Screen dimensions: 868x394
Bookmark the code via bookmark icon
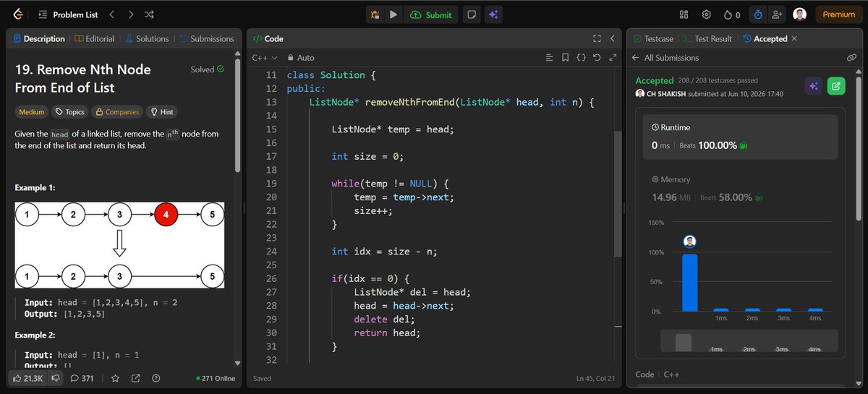565,57
